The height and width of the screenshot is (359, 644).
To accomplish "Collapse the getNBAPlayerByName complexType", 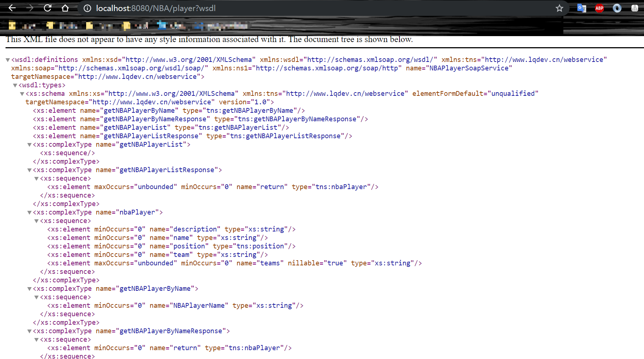I will (x=29, y=289).
